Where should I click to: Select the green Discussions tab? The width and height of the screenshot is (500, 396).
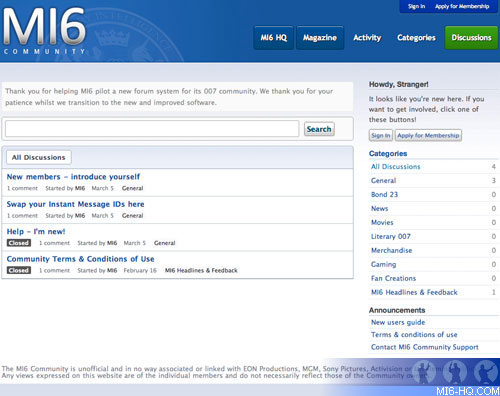471,38
